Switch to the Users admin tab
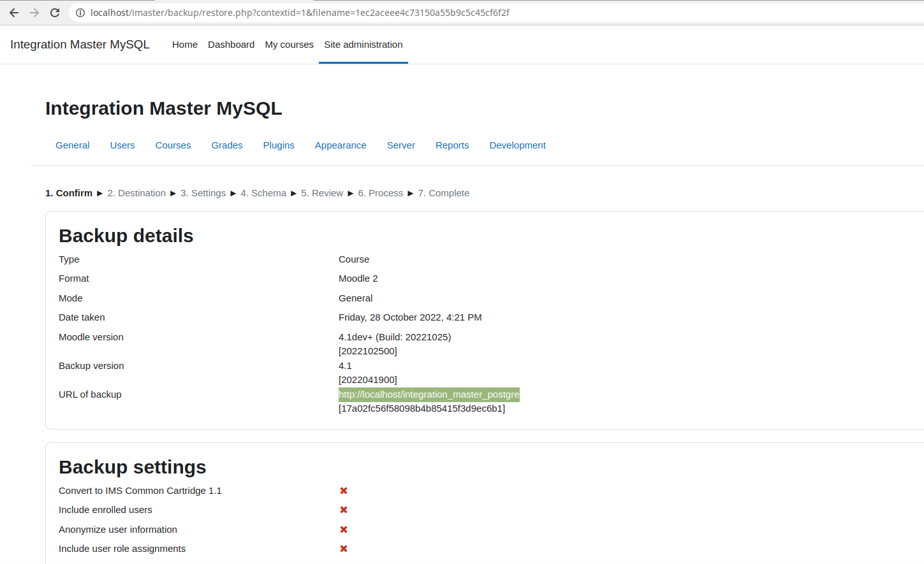The height and width of the screenshot is (564, 924). coord(122,145)
